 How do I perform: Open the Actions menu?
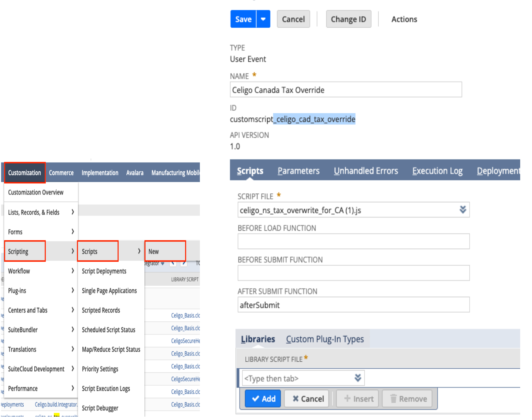coord(404,19)
